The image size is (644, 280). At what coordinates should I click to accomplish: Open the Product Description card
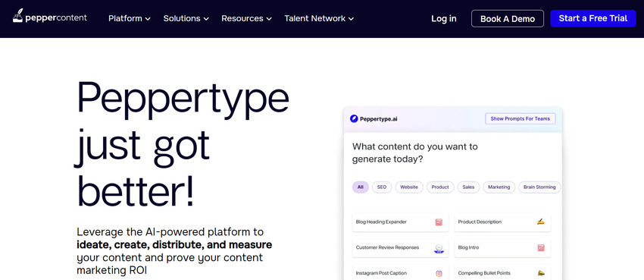click(x=502, y=222)
